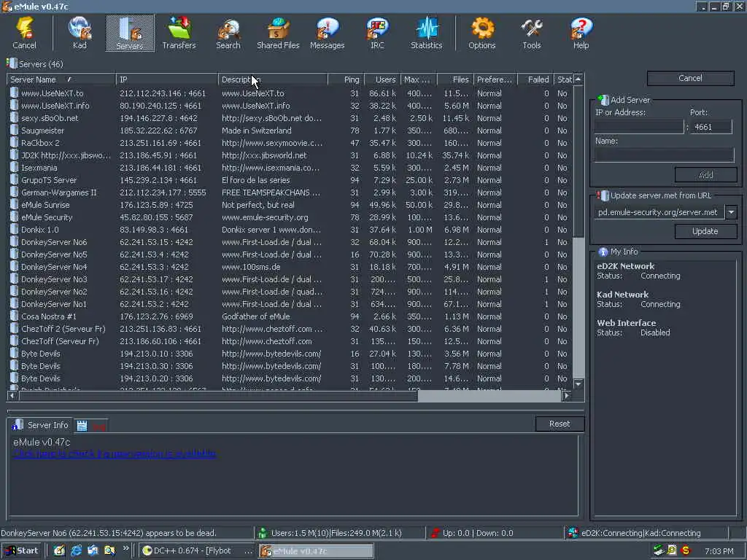Select the www.UseNeXT.to server row
This screenshot has width=747, height=560.
pos(290,93)
